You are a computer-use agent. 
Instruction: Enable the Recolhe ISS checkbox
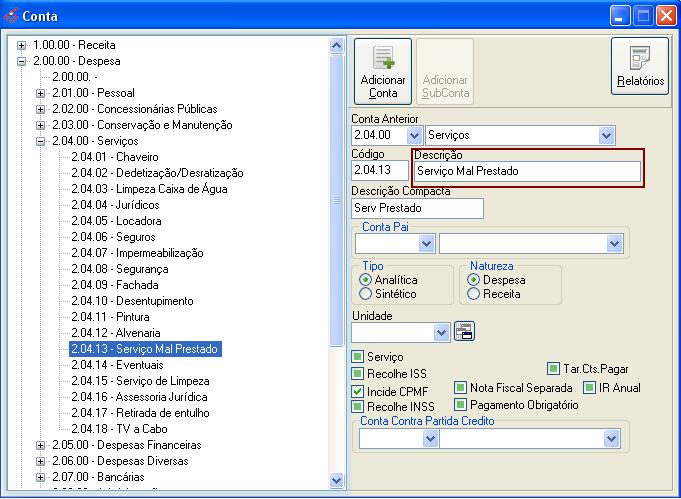click(x=358, y=374)
